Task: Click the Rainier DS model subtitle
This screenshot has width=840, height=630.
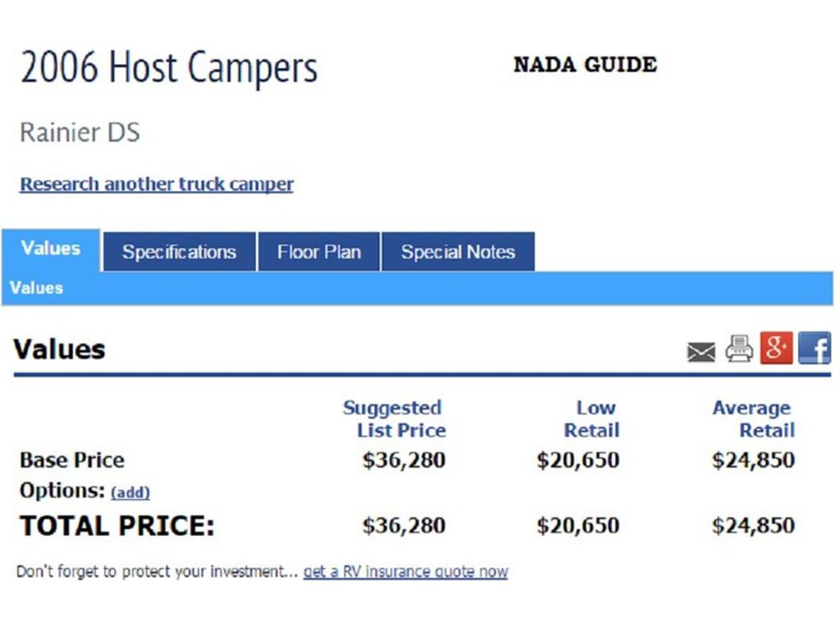Action: point(80,132)
